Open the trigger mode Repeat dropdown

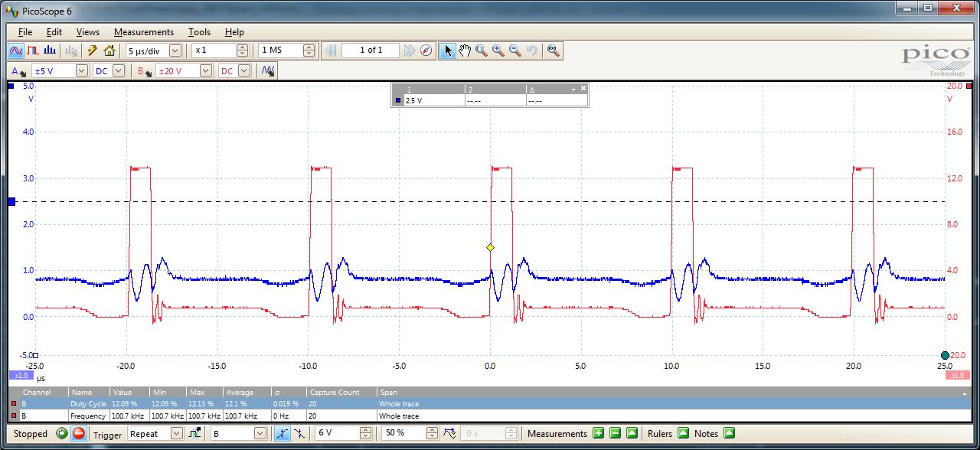[x=177, y=433]
